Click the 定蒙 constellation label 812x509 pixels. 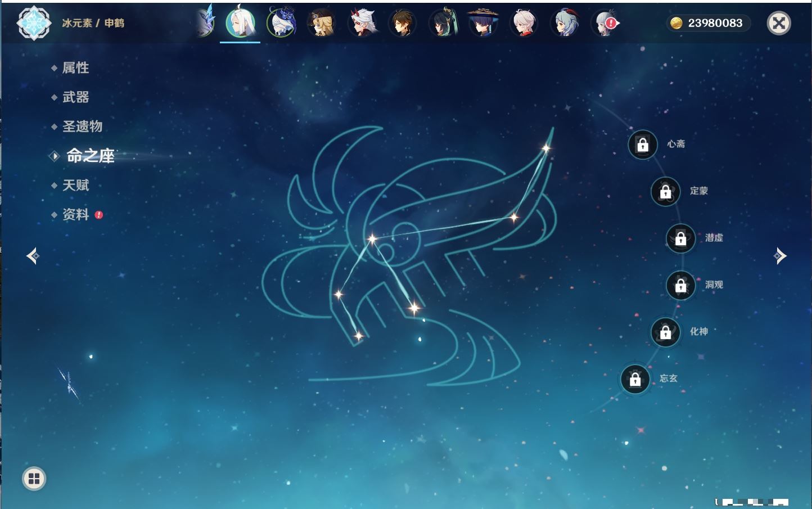coord(699,191)
